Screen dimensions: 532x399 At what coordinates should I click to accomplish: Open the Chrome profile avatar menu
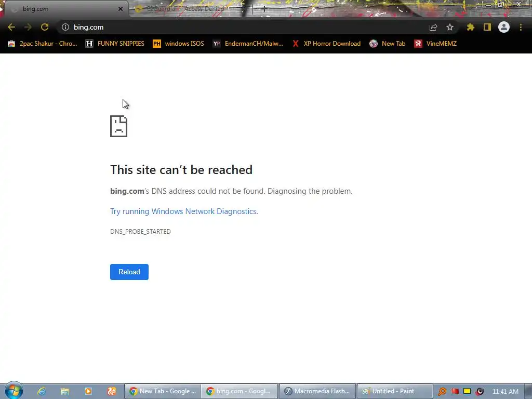[504, 27]
